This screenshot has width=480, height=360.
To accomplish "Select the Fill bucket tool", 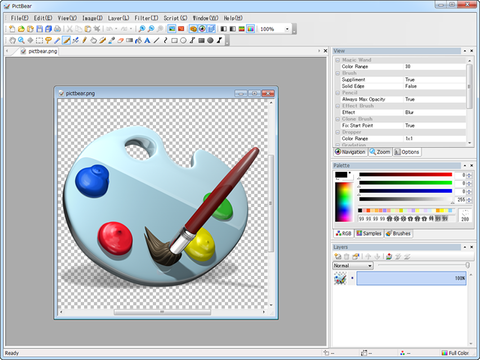I will click(138, 41).
